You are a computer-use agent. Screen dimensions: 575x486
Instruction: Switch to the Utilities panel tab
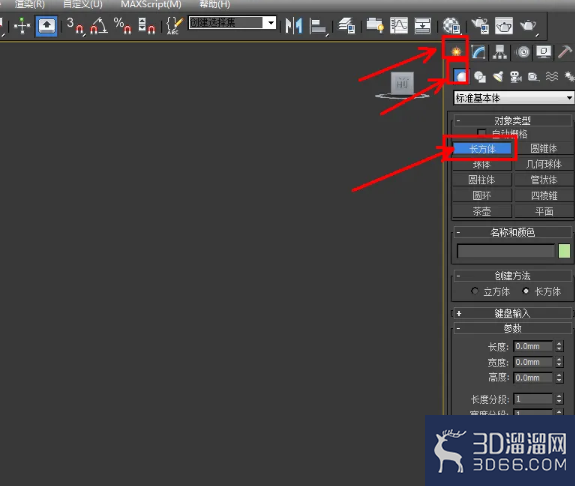point(565,52)
